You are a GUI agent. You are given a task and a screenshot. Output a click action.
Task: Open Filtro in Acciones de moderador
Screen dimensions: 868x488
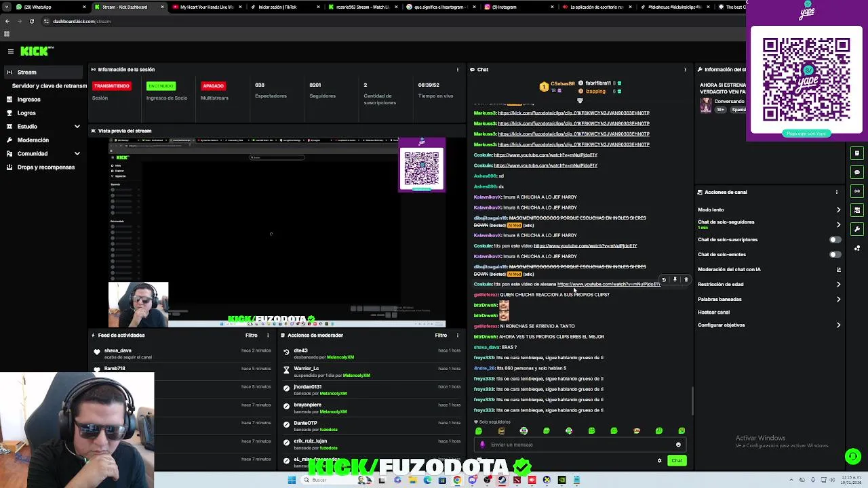441,335
